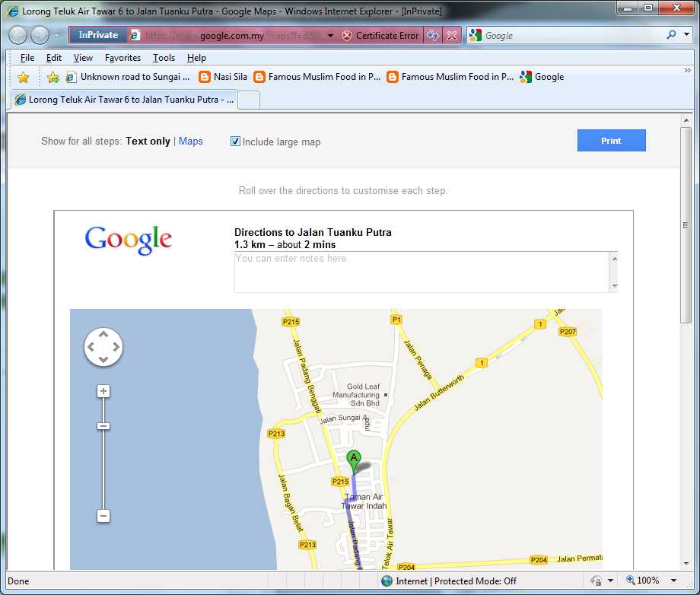Click the Stop loading icon in the address bar
The image size is (700, 595).
(450, 34)
